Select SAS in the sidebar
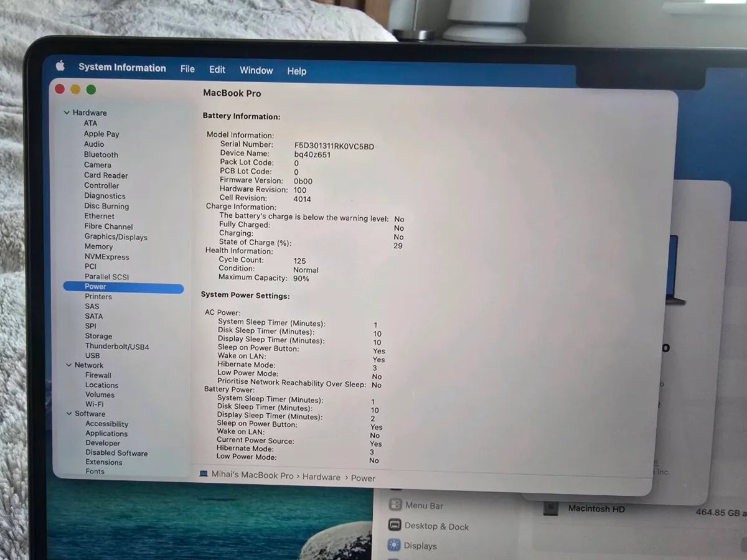Screen dimensions: 747x560 pyautogui.click(x=92, y=306)
